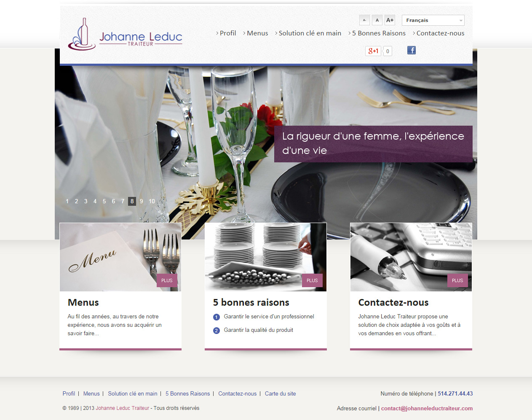The image size is (532, 420).
Task: Show slide 9 in the slideshow
Action: [141, 201]
